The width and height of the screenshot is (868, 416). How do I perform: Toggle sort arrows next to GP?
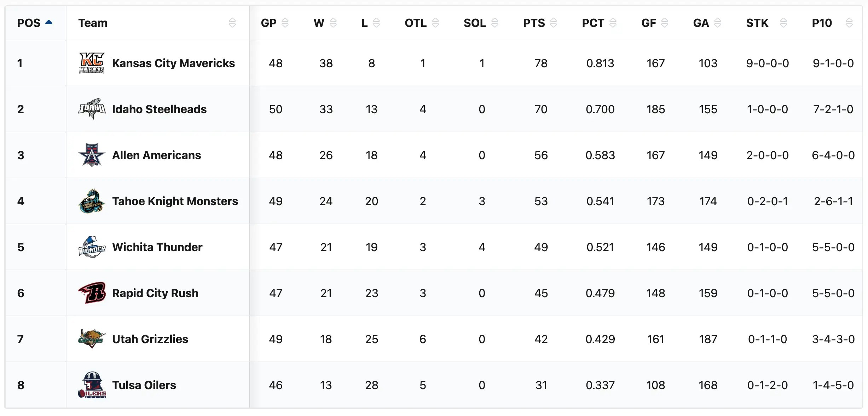[x=285, y=23]
